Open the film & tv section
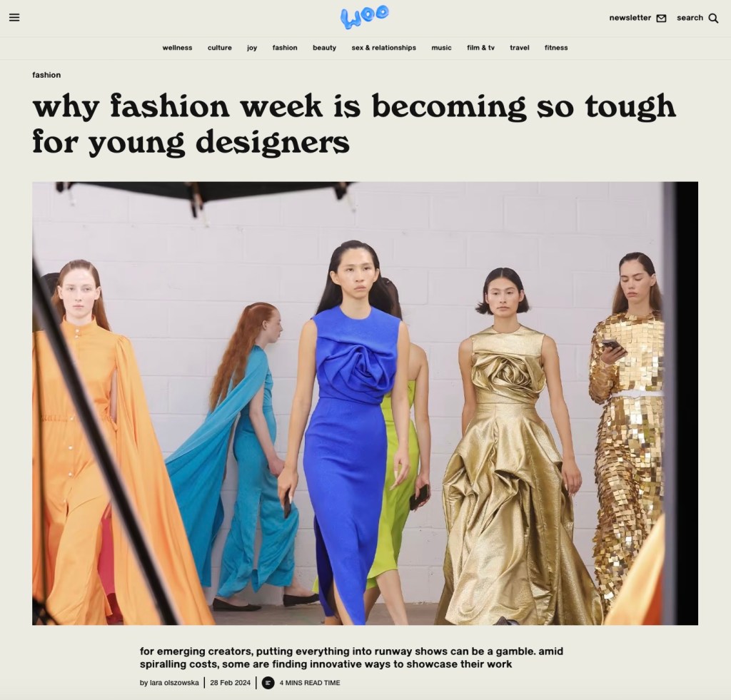This screenshot has width=731, height=700. pos(480,48)
